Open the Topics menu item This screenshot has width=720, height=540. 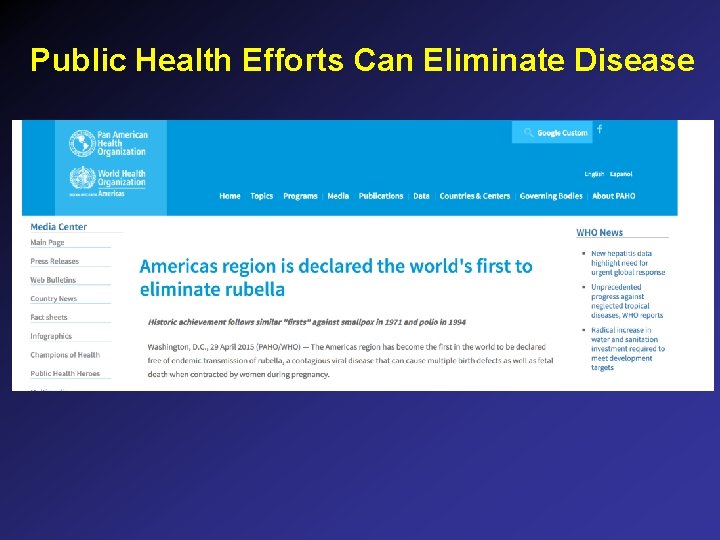[x=262, y=196]
